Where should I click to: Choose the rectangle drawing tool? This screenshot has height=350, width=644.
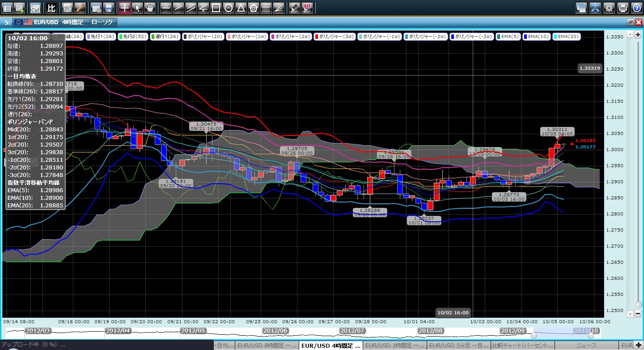(x=216, y=8)
